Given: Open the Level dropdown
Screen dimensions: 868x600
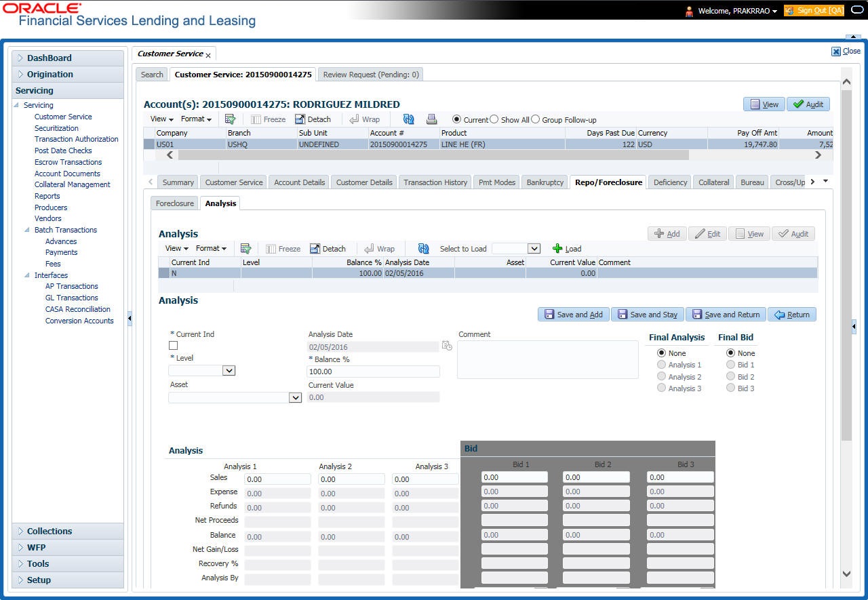Looking at the screenshot, I should tap(229, 370).
